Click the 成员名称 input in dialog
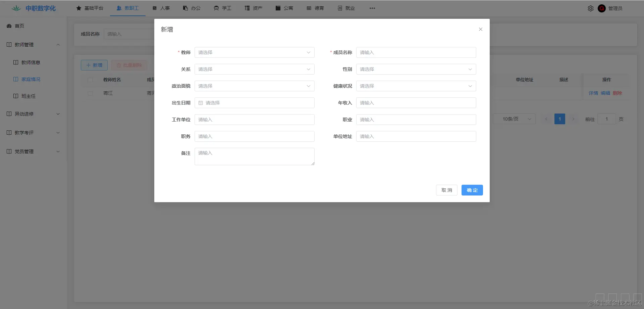The image size is (644, 309). pyautogui.click(x=416, y=52)
